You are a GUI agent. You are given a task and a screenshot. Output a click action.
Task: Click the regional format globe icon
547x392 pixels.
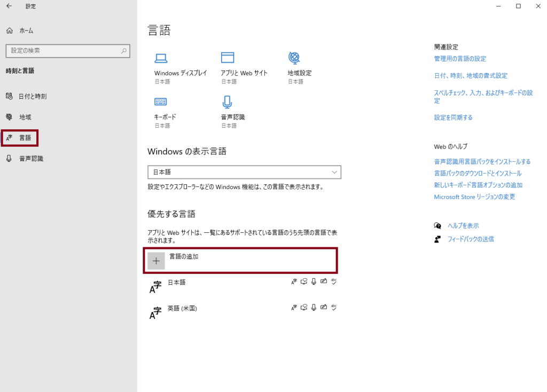(x=294, y=58)
